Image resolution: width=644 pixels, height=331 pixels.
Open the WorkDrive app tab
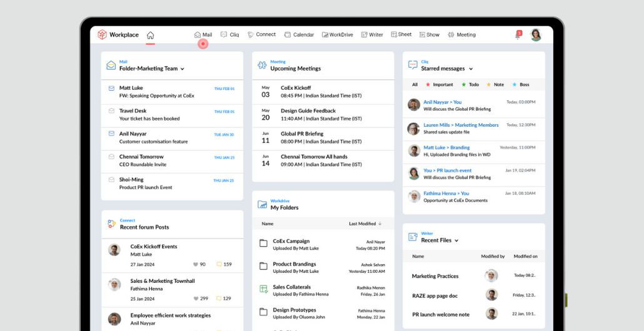(337, 35)
